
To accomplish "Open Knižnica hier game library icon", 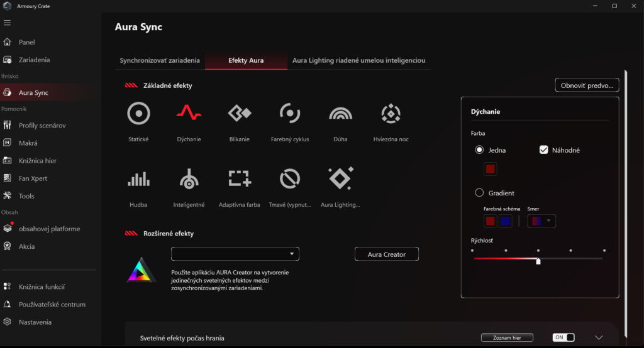I will pyautogui.click(x=7, y=160).
